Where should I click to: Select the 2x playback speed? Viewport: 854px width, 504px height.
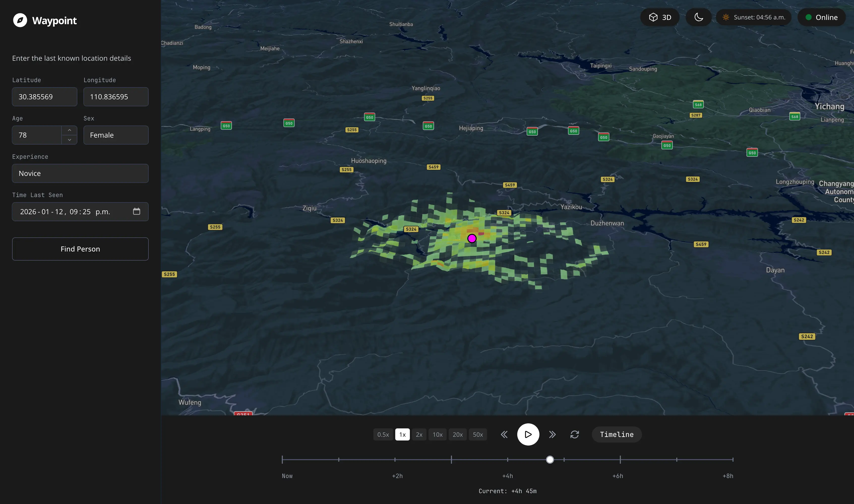click(419, 434)
